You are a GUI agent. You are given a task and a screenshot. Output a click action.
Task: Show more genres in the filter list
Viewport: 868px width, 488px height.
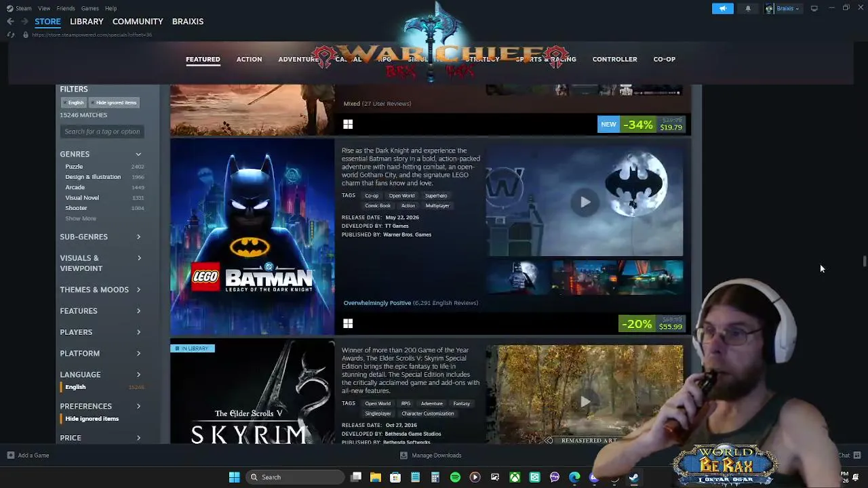coord(81,218)
